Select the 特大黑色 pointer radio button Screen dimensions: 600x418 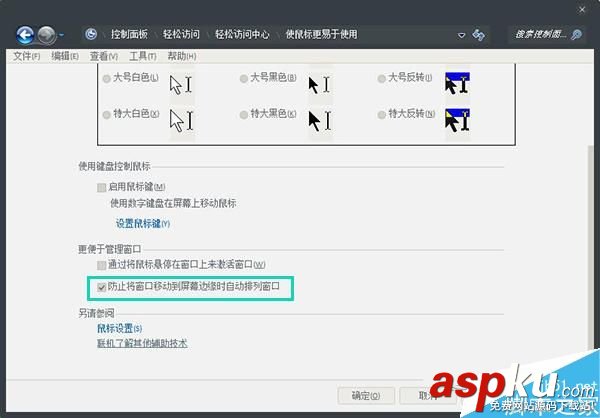243,115
